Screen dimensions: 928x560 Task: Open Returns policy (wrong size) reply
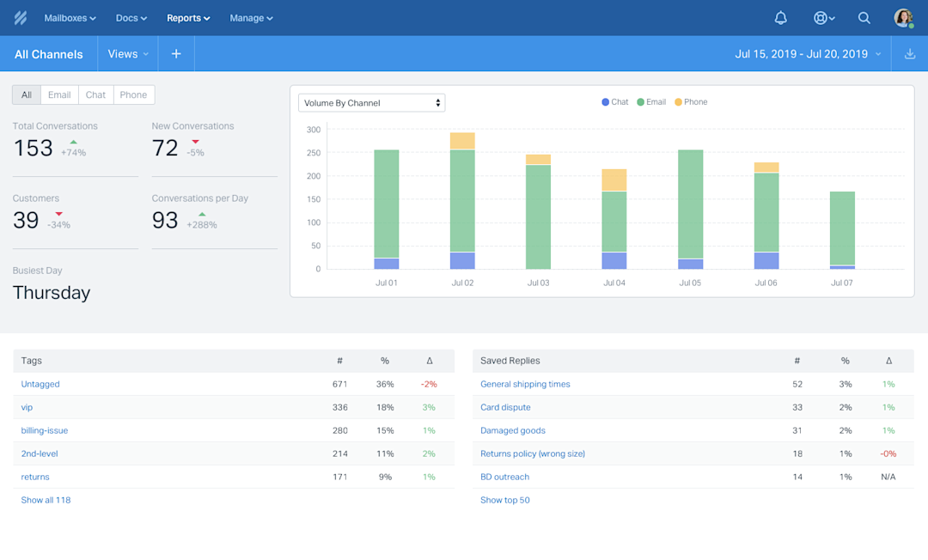pyautogui.click(x=533, y=453)
